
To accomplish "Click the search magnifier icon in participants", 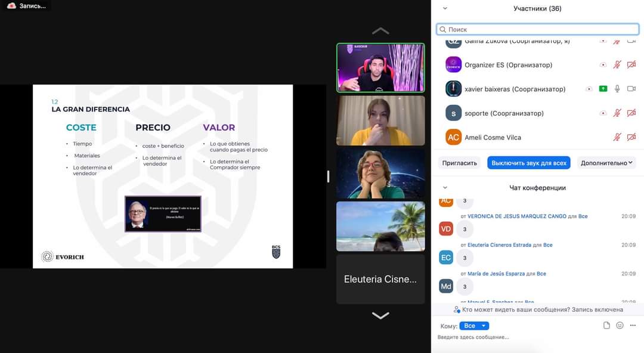I will tap(442, 30).
